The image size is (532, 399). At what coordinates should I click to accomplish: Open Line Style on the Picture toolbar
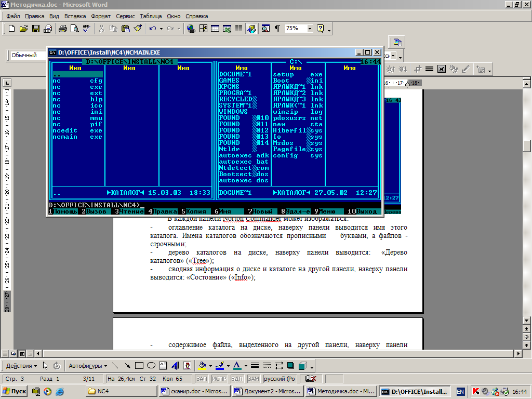[430, 69]
